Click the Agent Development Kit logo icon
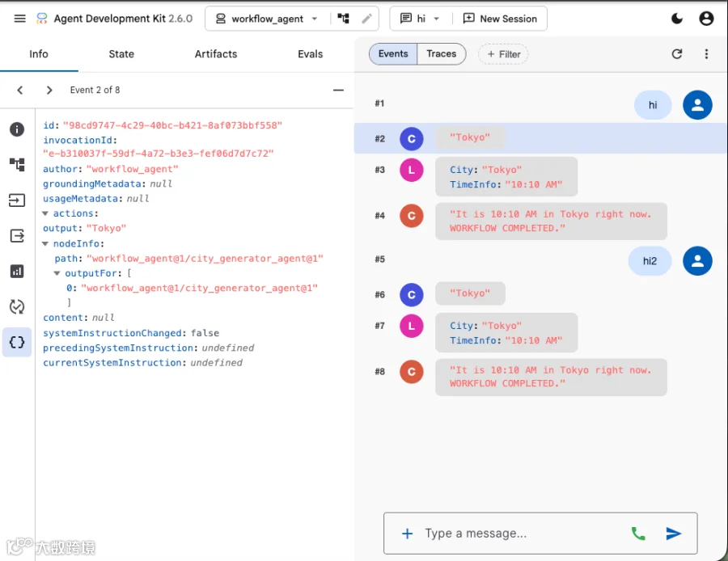The width and height of the screenshot is (728, 561). tap(42, 19)
